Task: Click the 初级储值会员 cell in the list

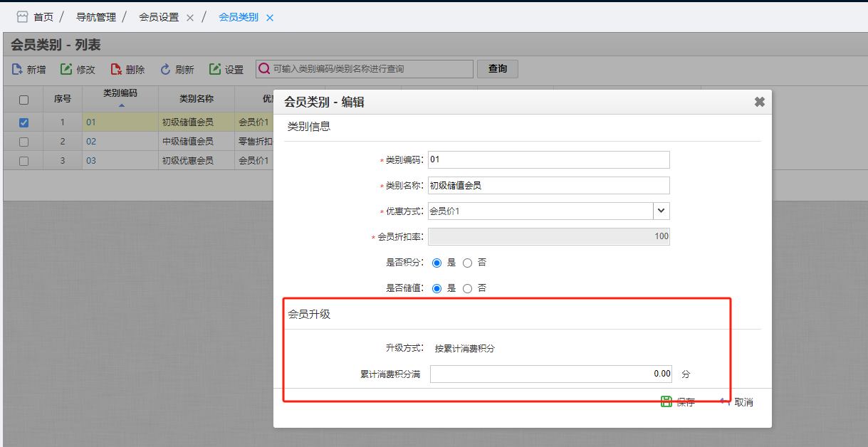Action: [197, 122]
